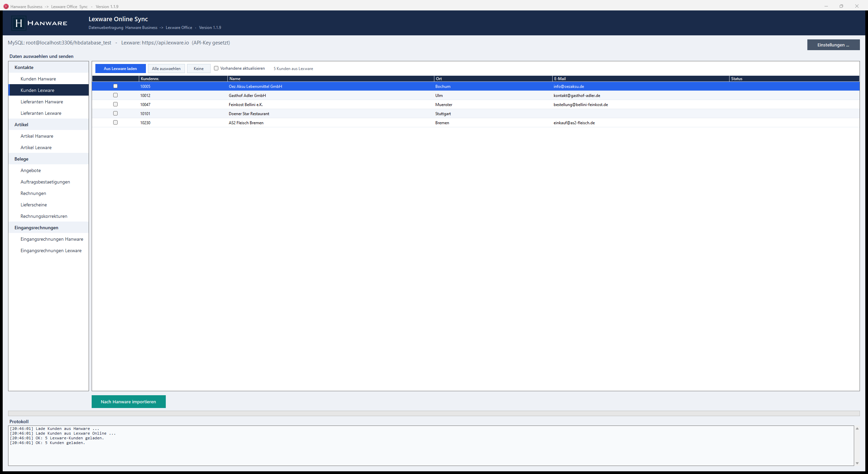Click log line 'OK: 5 Lexware-Kunden geladen.'

(x=70, y=438)
